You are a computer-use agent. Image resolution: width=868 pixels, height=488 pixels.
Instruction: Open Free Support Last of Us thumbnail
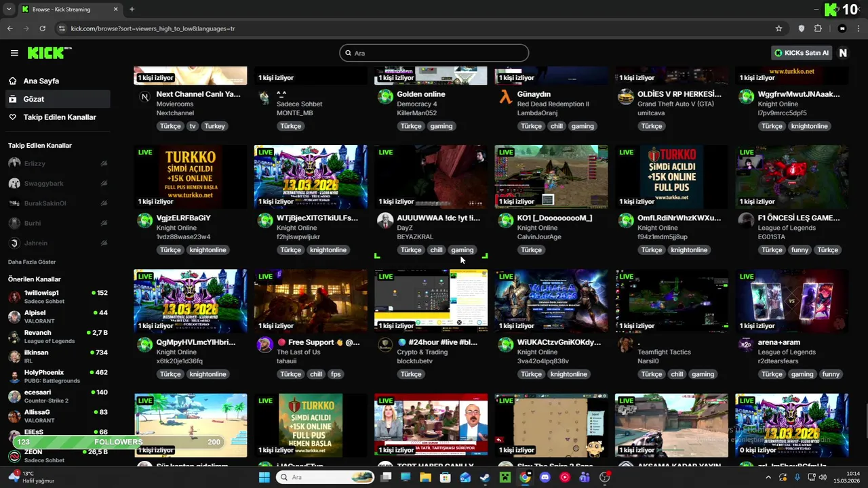311,300
